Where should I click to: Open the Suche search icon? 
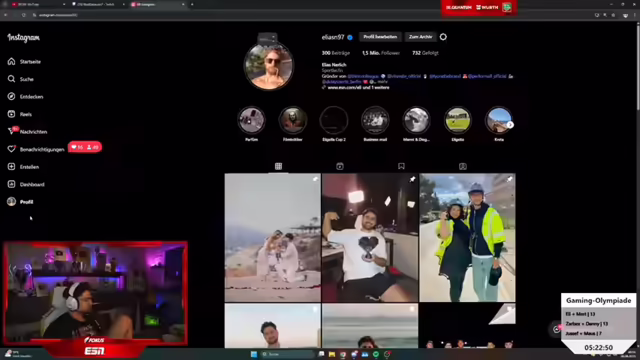[x=11, y=79]
